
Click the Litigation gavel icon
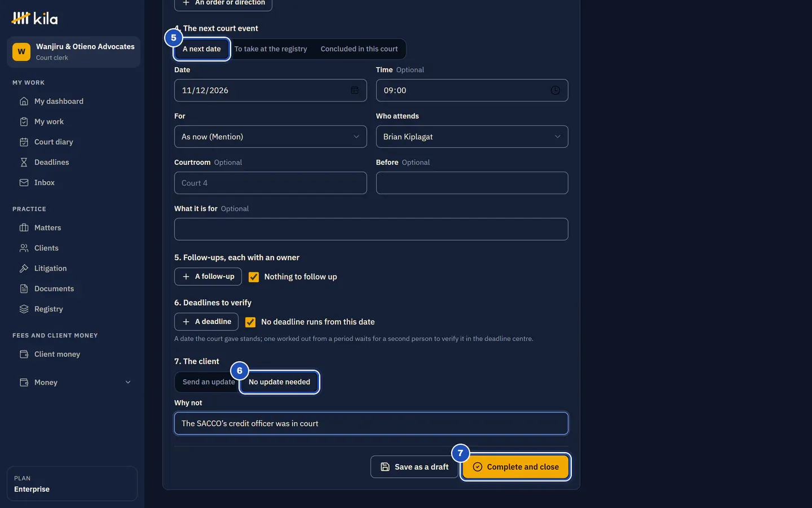point(24,269)
